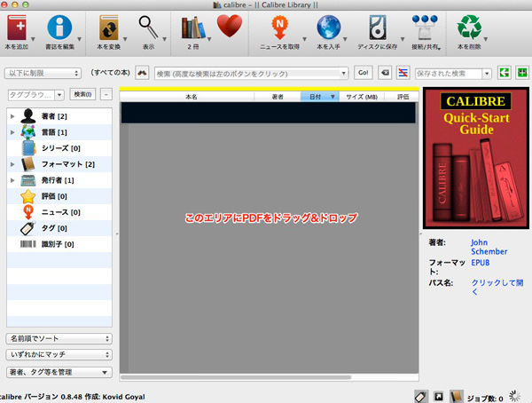Click the book list horizontal scrollbar
The height and width of the screenshot is (403, 532).
point(236,377)
